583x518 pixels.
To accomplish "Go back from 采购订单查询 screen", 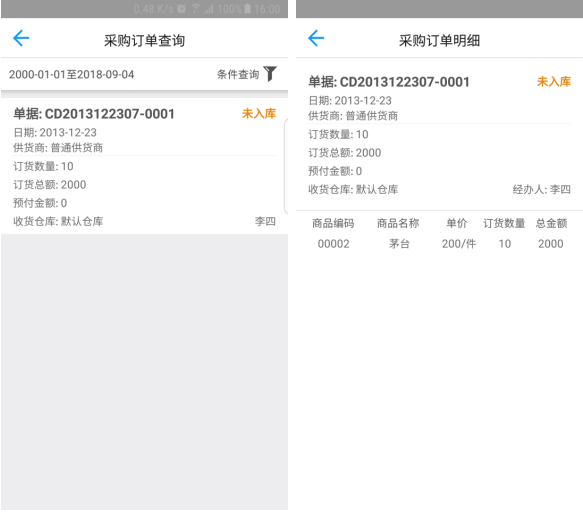I will pos(21,38).
